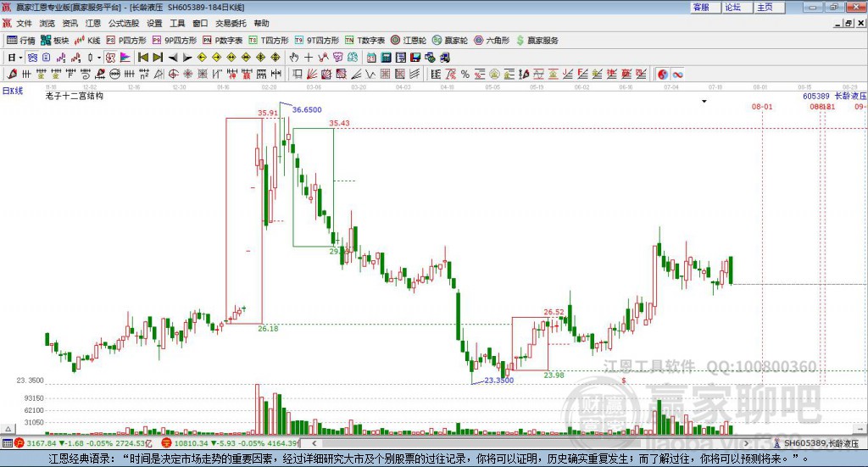Open the 资讯 menu
This screenshot has width=868, height=467.
[70, 23]
